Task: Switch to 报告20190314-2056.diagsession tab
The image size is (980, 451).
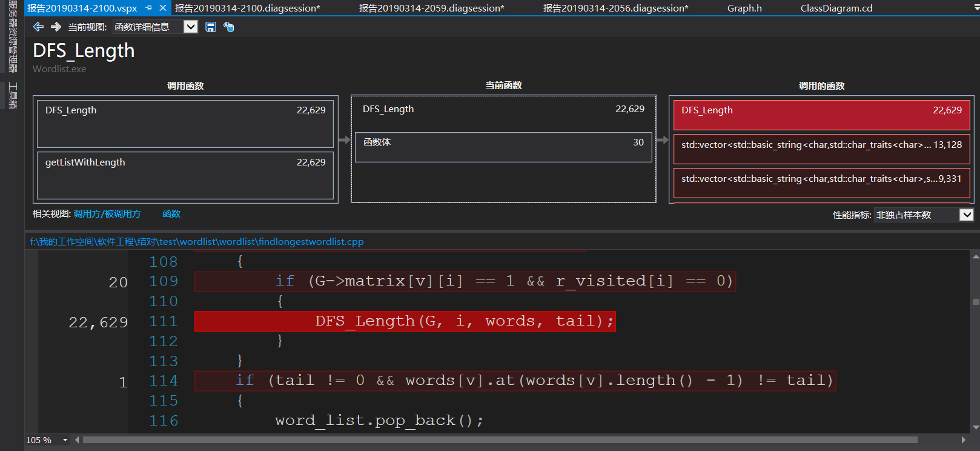Action: (615, 8)
